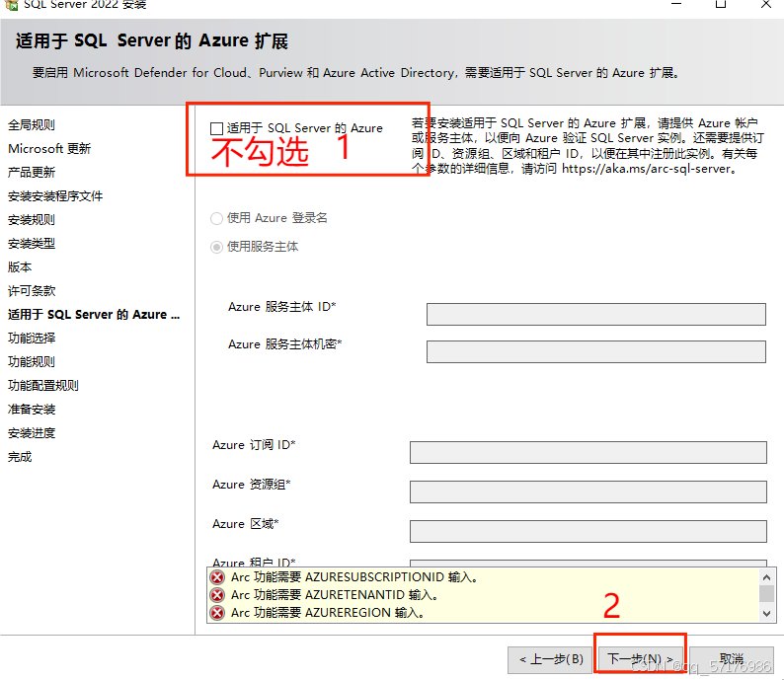This screenshot has height=680, width=784.
Task: Select Microsoft 更新 step in sidebar
Action: [x=49, y=148]
